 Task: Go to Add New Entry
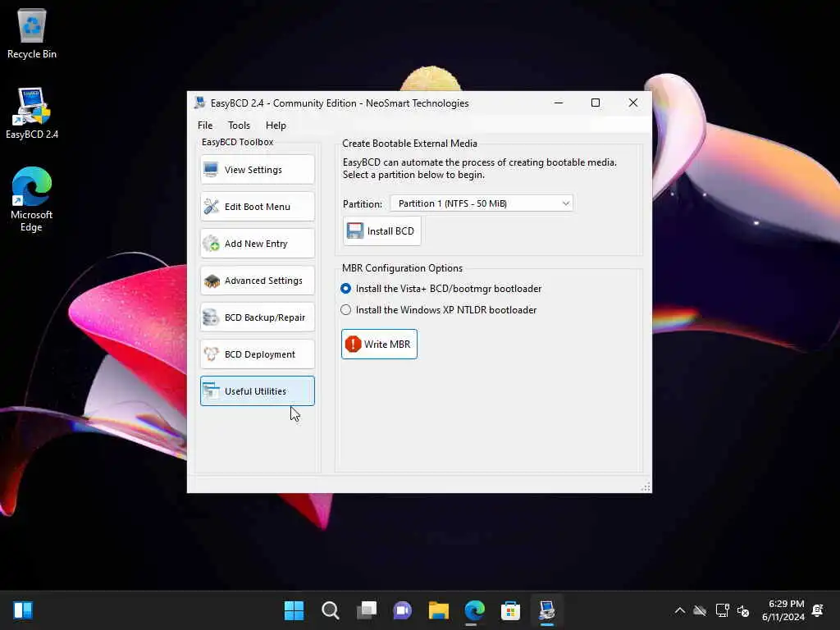point(257,244)
